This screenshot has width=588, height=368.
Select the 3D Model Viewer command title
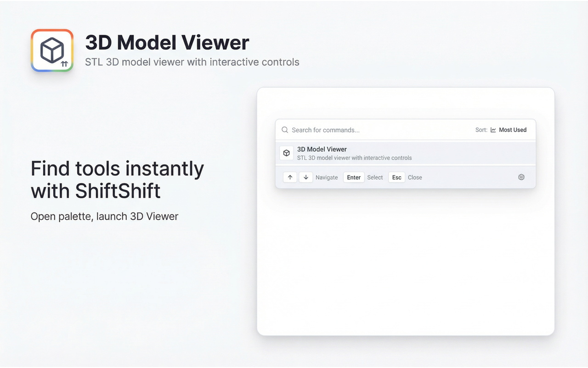pos(322,149)
